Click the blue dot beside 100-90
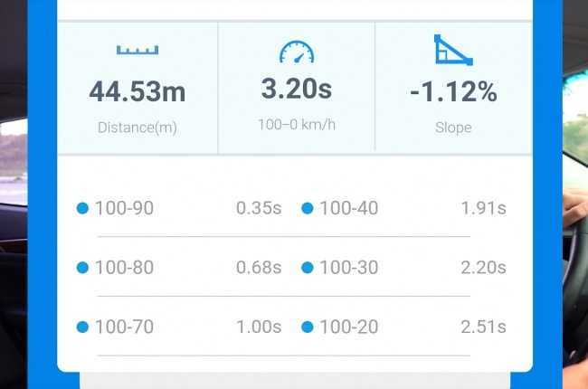The height and width of the screenshot is (389, 588). [x=82, y=208]
